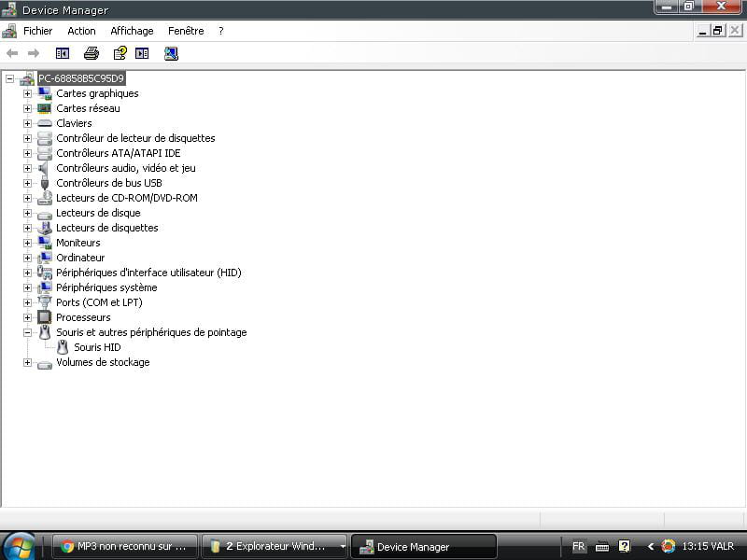Expand Cartes réseau category
Image resolution: width=747 pixels, height=560 pixels.
pos(27,108)
